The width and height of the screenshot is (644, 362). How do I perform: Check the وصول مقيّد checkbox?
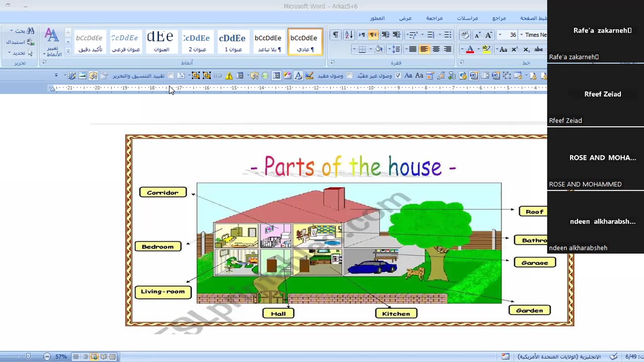point(349,75)
